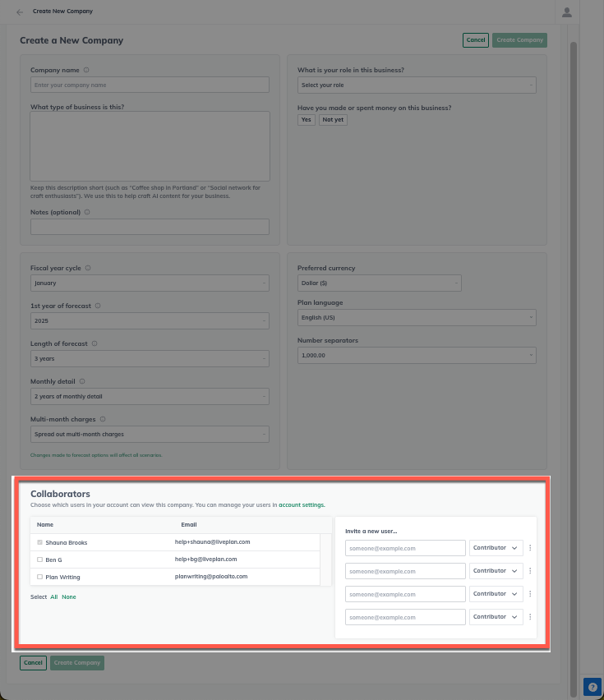Show Fiscal year cycle info icon
Viewport: 604px width, 700px height.
88,268
